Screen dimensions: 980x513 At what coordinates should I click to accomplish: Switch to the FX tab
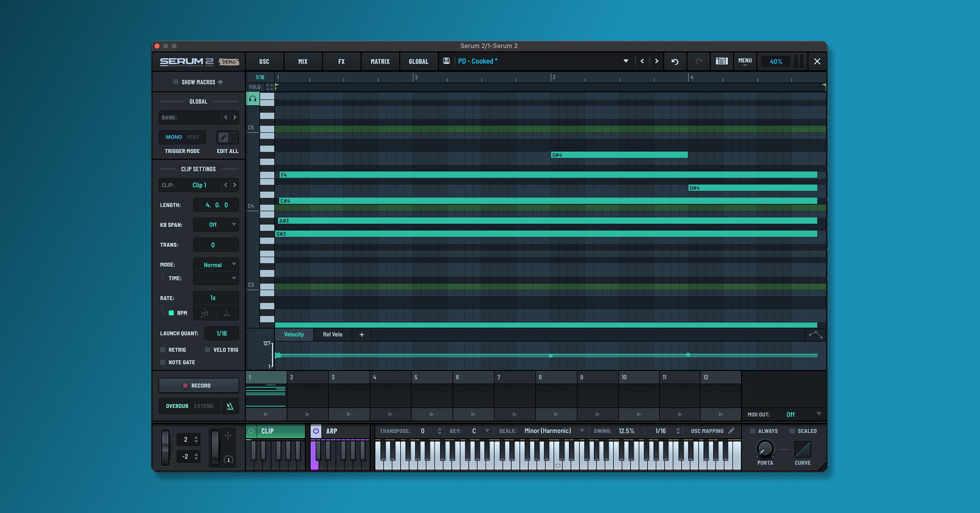click(x=341, y=61)
